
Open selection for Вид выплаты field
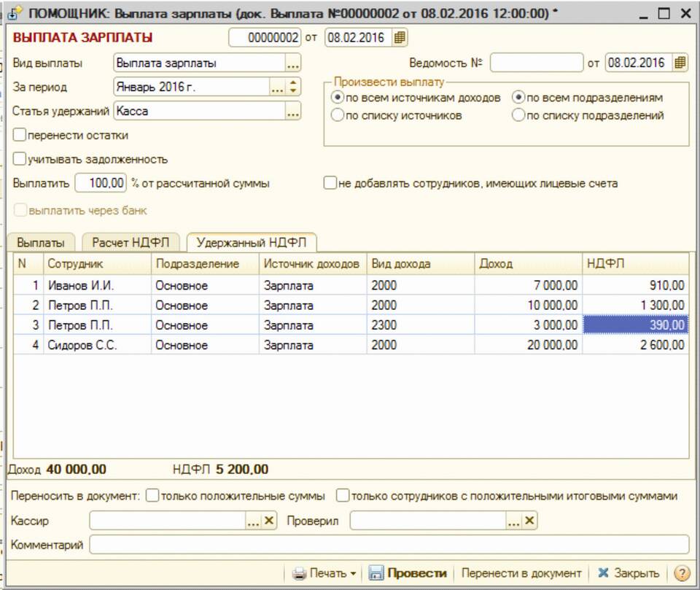tap(293, 63)
